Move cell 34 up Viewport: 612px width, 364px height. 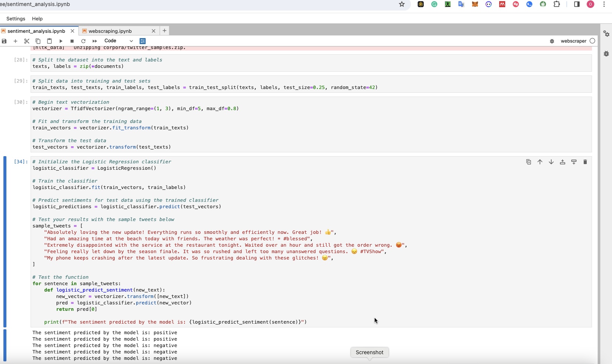[540, 162]
